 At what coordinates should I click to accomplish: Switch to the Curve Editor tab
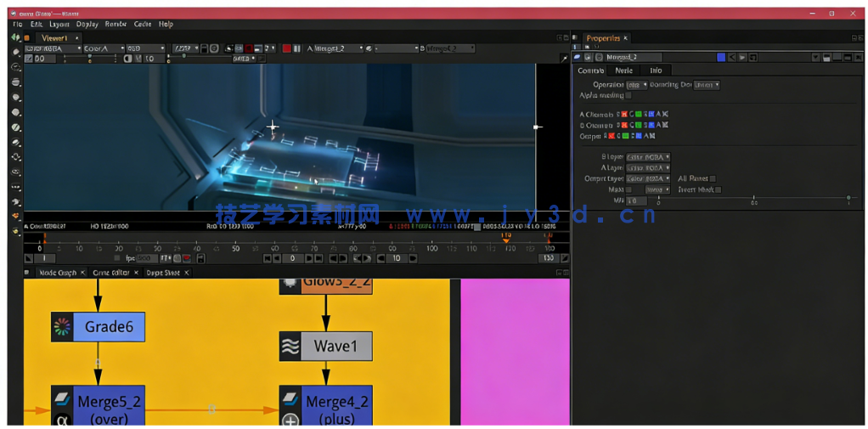coord(111,273)
